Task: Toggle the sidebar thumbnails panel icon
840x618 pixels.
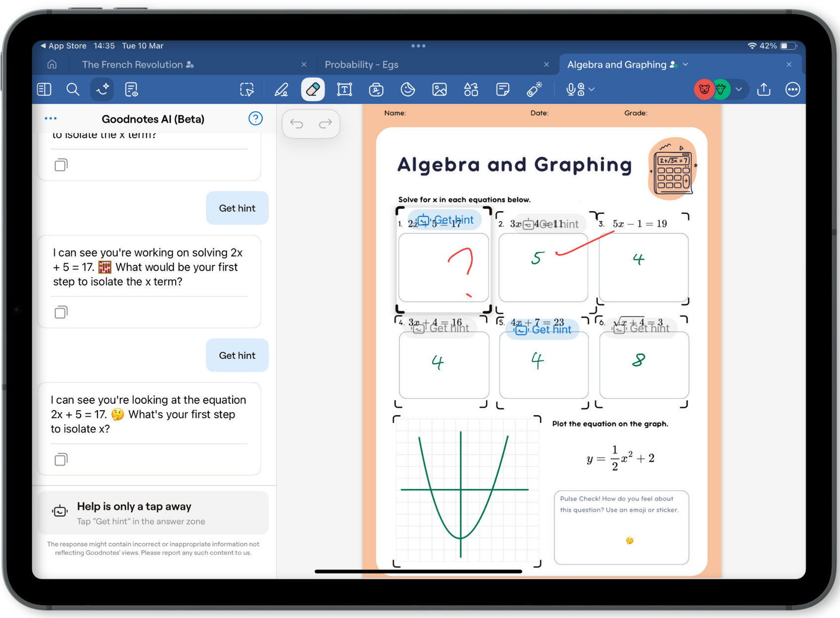Action: click(x=45, y=90)
